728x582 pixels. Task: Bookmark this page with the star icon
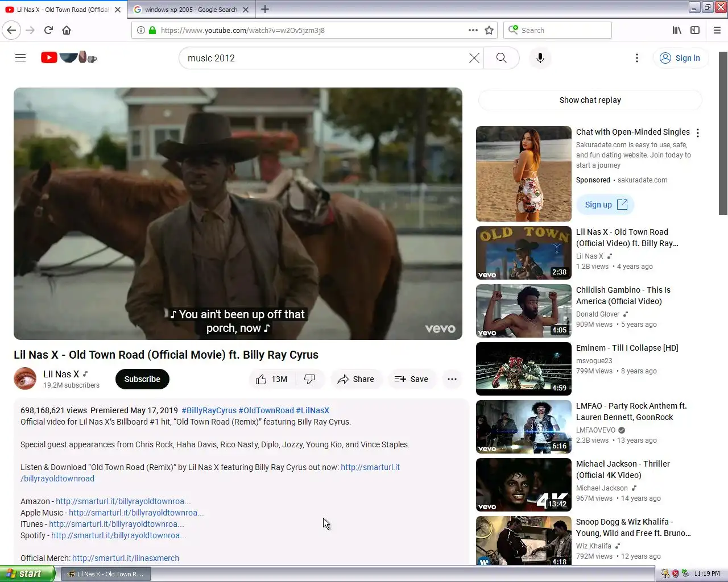point(489,30)
